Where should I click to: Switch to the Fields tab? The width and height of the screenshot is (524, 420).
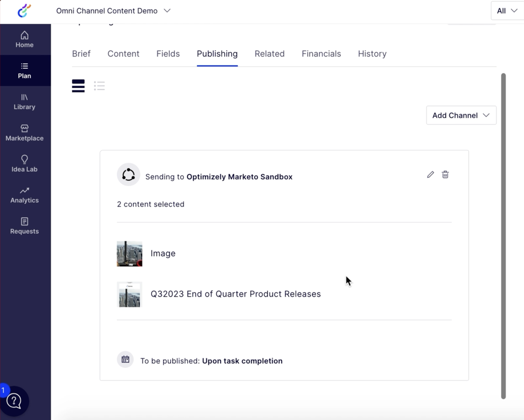(168, 54)
